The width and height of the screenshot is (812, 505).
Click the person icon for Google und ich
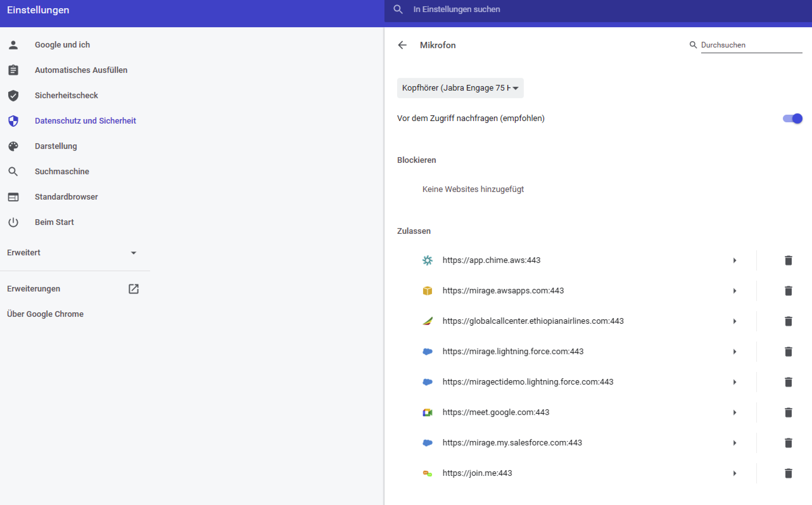(13, 45)
